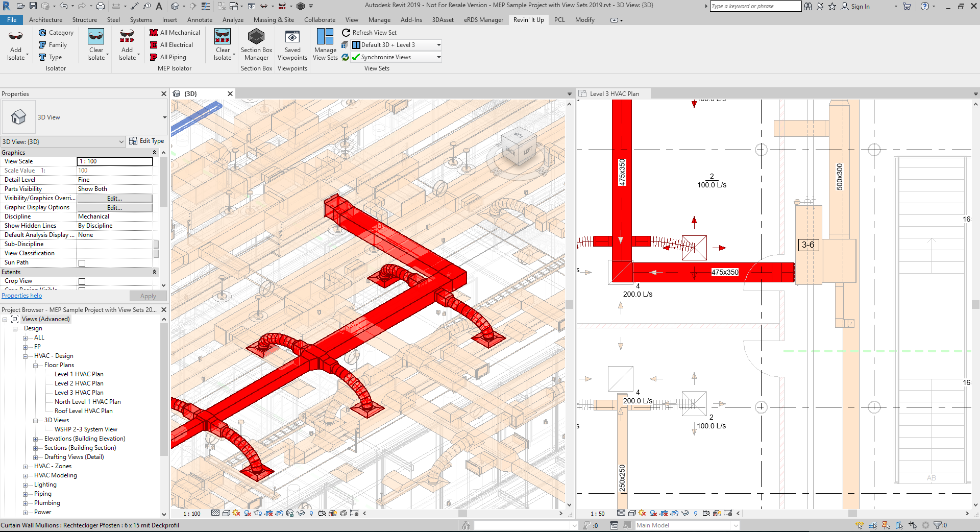Screen dimensions: 980x532
Task: Open the Default 3D + Level 3 dropdown
Action: pos(438,45)
